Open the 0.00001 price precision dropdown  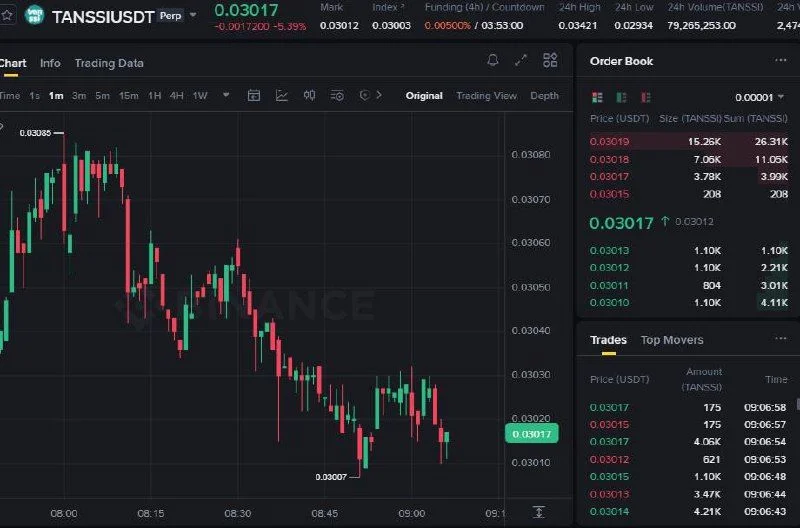759,97
